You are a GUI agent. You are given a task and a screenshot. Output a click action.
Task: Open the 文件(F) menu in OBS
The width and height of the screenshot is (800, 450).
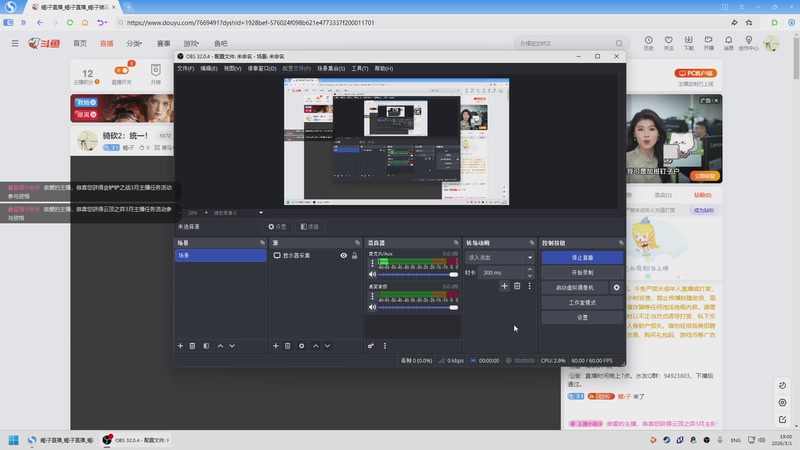tap(186, 69)
